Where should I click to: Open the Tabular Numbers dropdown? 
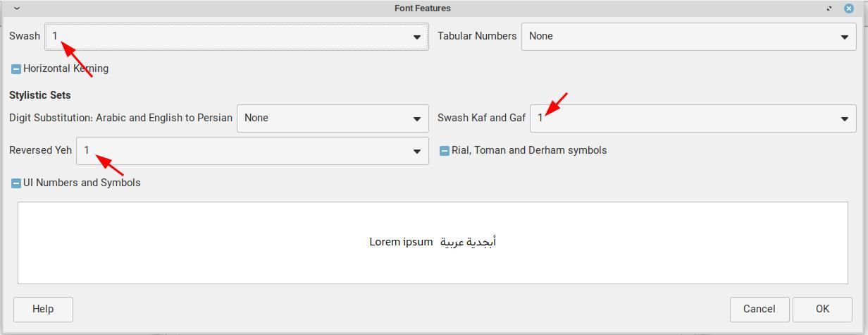click(x=688, y=37)
